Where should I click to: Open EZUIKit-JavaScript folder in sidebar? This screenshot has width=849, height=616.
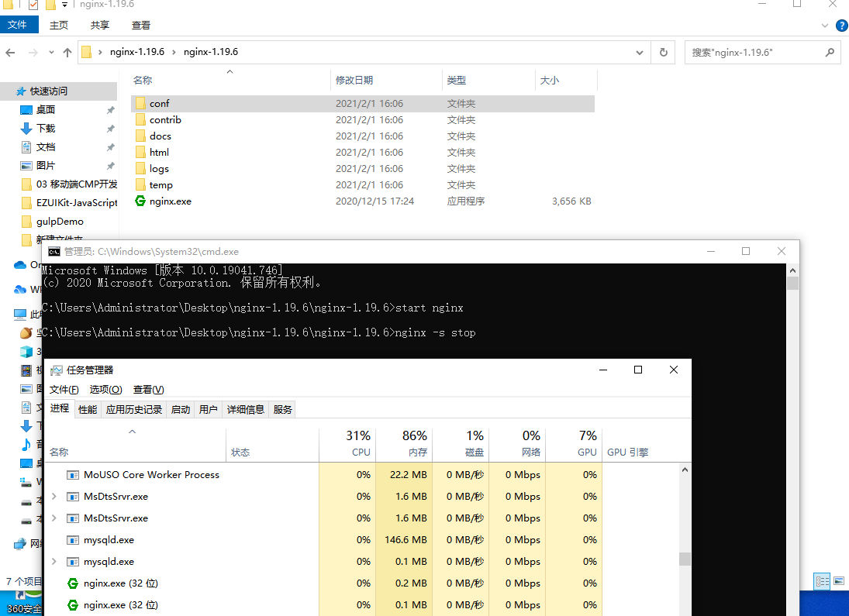coord(76,202)
